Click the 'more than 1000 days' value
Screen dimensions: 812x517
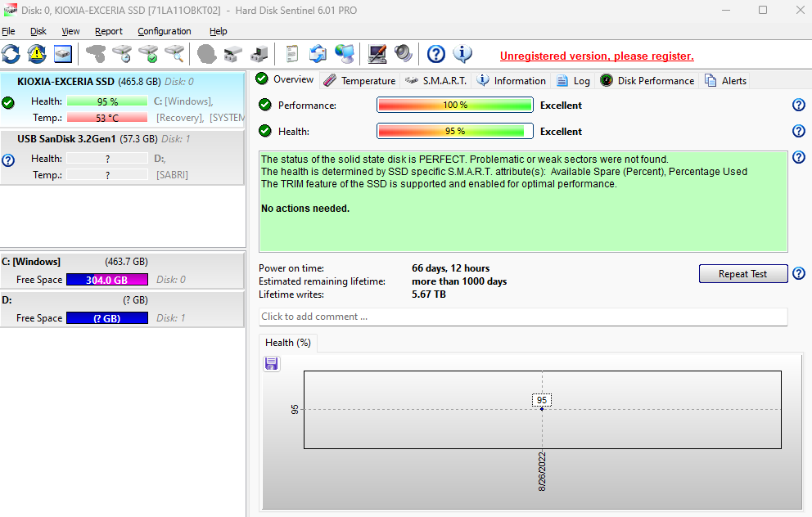[x=459, y=281]
